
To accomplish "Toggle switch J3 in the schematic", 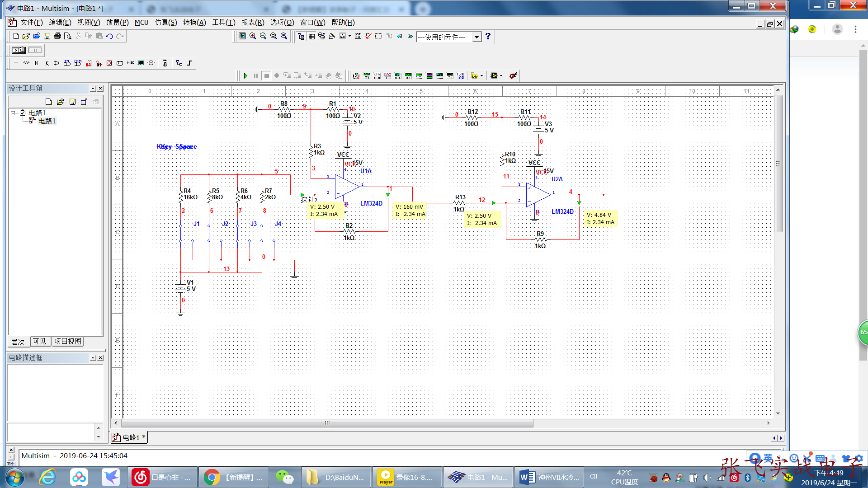I will 244,233.
